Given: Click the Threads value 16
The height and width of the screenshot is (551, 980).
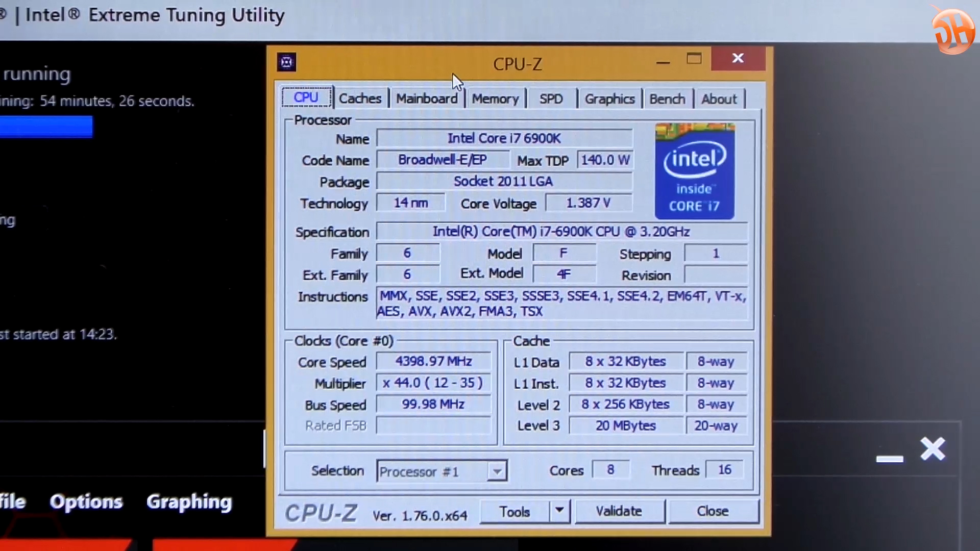Looking at the screenshot, I should (724, 469).
